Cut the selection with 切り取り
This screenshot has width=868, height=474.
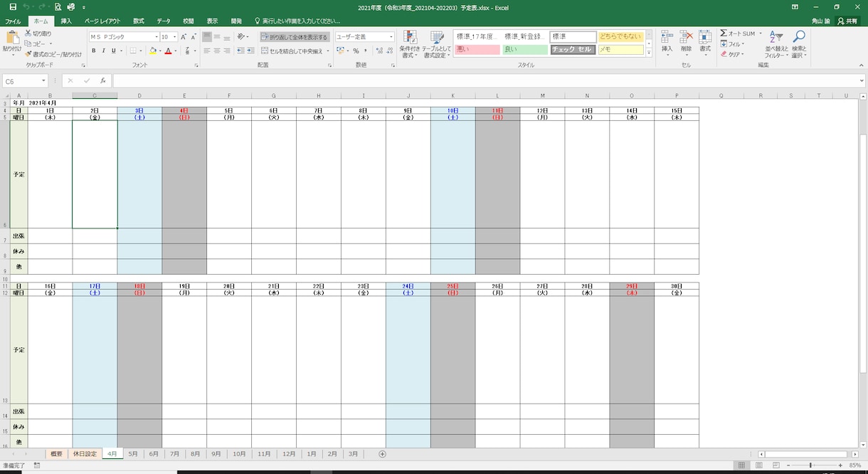(x=38, y=33)
